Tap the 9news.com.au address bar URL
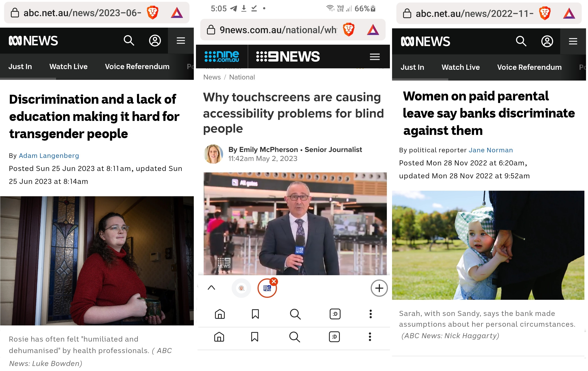This screenshot has height=371, width=588. click(278, 30)
